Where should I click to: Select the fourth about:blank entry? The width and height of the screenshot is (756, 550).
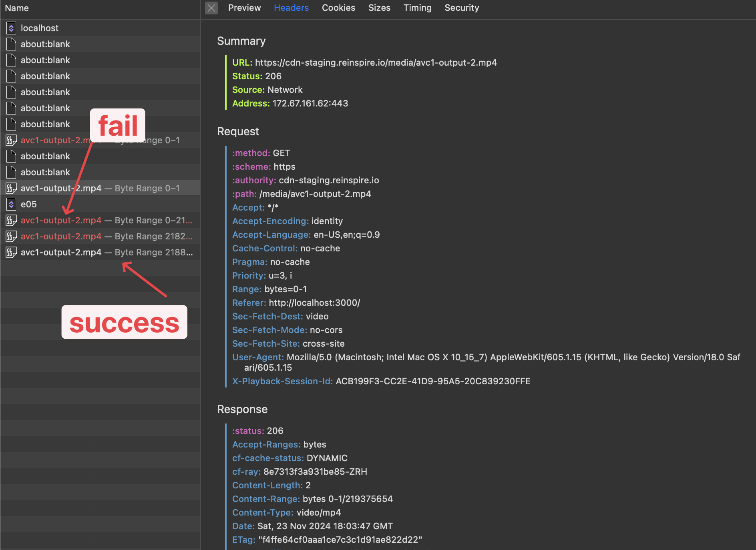tap(45, 92)
